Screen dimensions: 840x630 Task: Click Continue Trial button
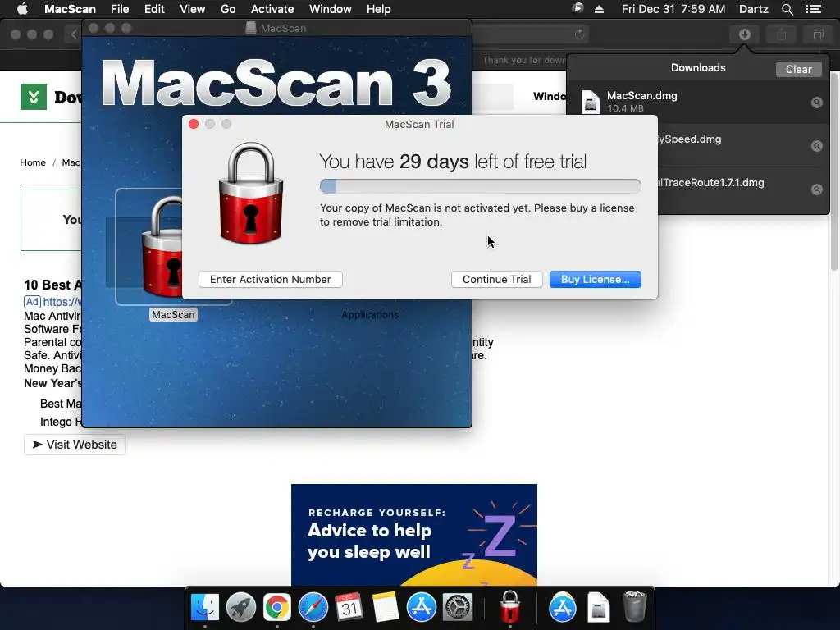click(x=496, y=279)
